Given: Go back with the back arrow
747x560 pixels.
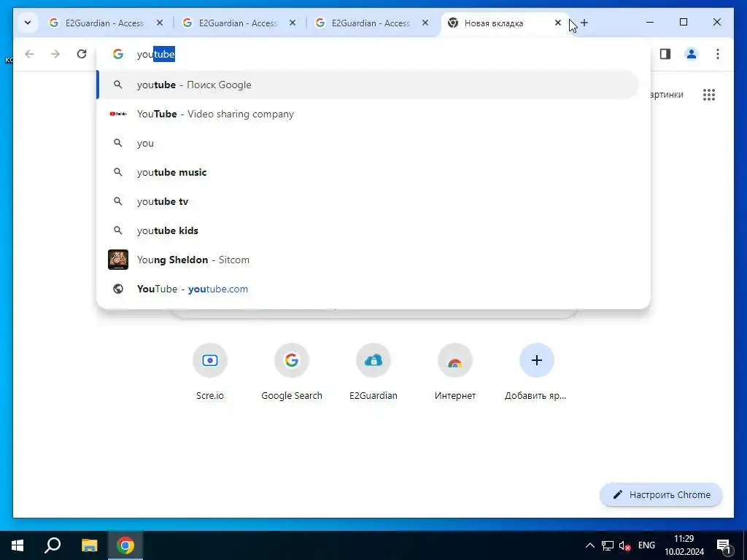Looking at the screenshot, I should 29,54.
